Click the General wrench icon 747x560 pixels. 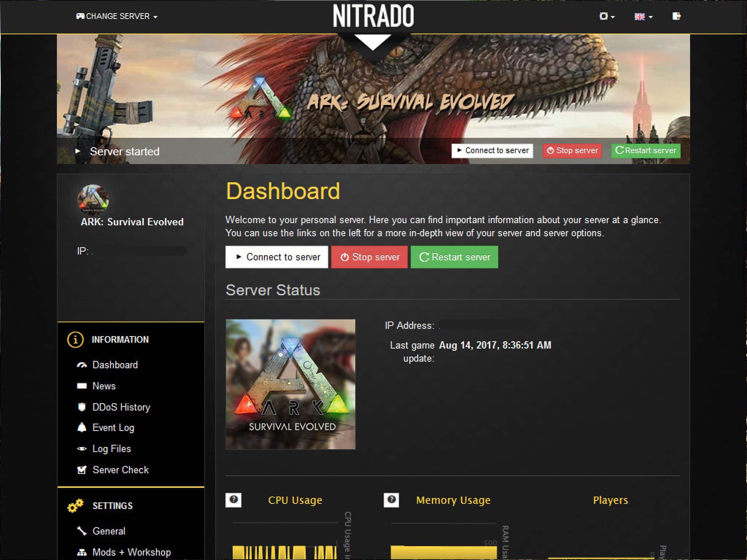click(82, 531)
